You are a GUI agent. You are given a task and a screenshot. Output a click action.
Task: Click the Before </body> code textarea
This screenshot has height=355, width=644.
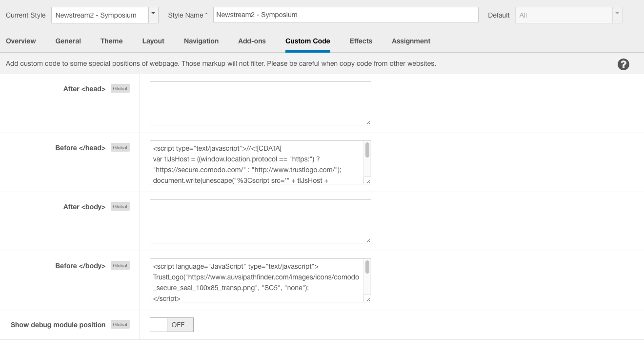261,280
